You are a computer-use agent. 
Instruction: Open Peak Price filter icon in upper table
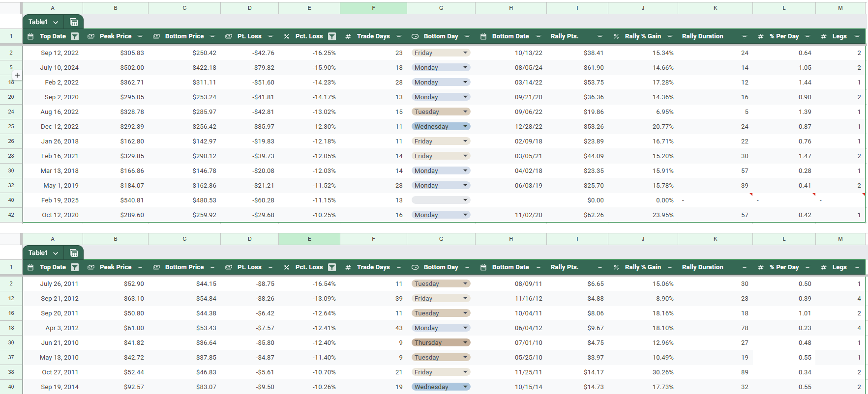point(140,36)
